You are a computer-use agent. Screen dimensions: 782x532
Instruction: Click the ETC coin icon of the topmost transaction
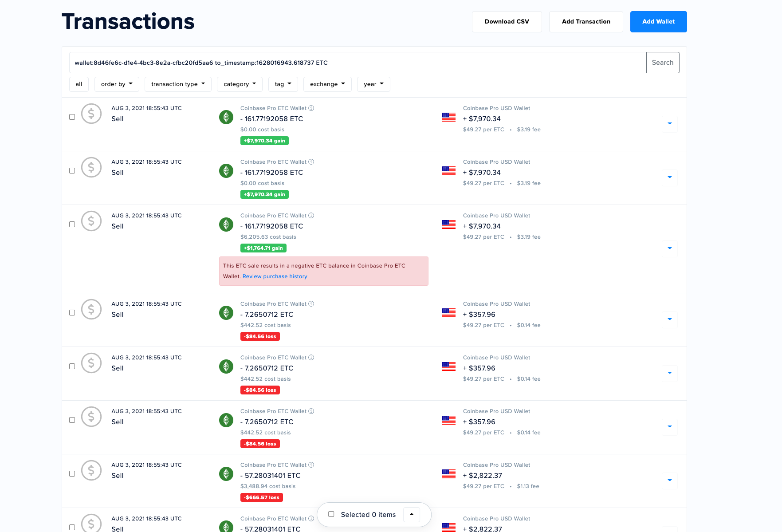point(226,117)
